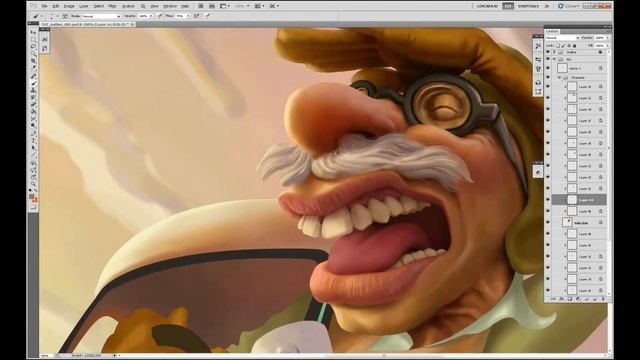Open layer Fill dropdown in Layers panel

click(607, 46)
